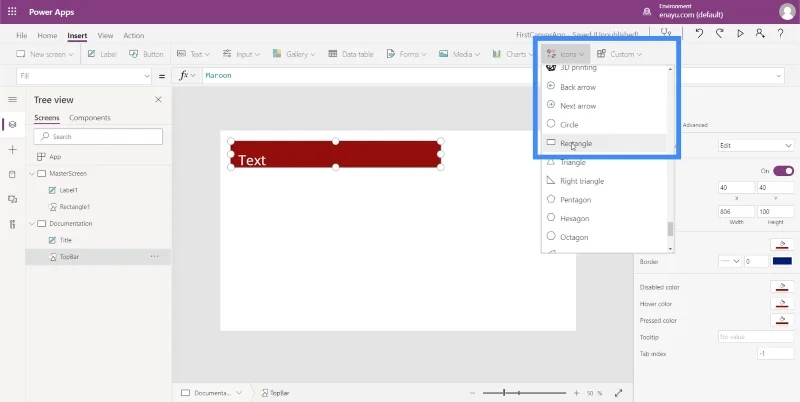Switch to the Components tab
The height and width of the screenshot is (402, 800).
[90, 118]
